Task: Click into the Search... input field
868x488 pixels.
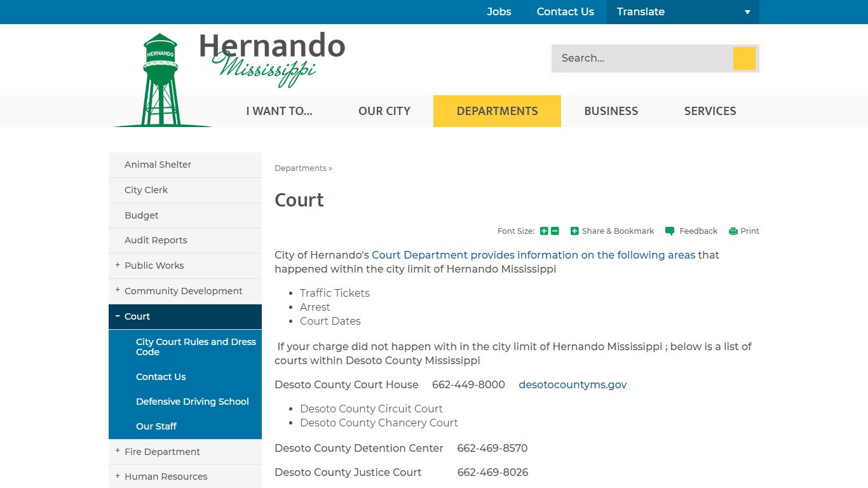Action: pyautogui.click(x=642, y=58)
